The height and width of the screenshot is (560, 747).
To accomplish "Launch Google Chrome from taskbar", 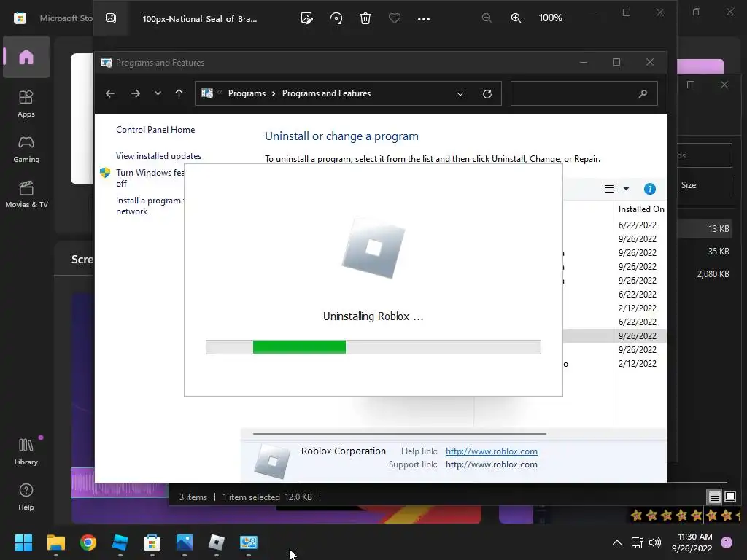I will coord(88,542).
